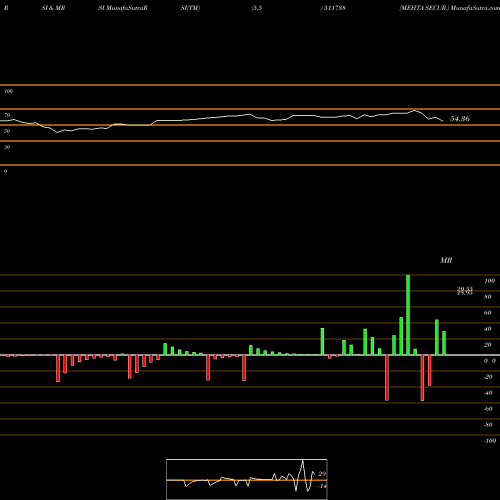Click the tallest green MR bar
This screenshot has width=500, height=500.
408,315
